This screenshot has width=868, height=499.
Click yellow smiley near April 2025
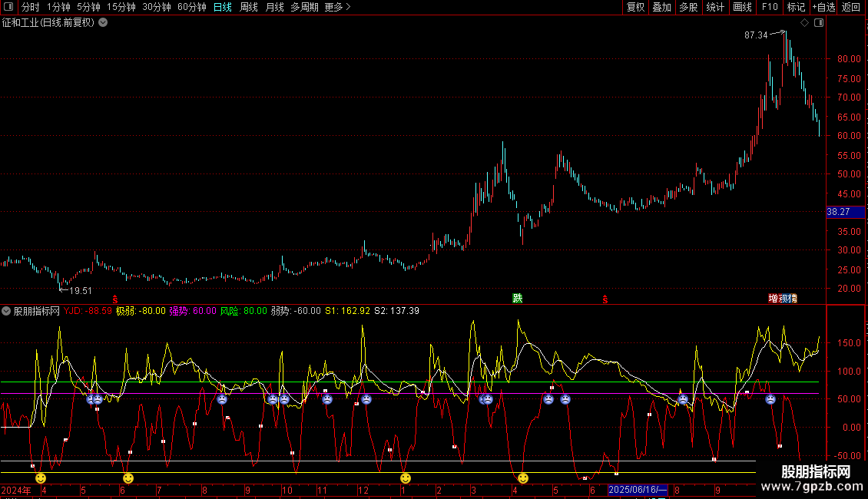(x=523, y=478)
